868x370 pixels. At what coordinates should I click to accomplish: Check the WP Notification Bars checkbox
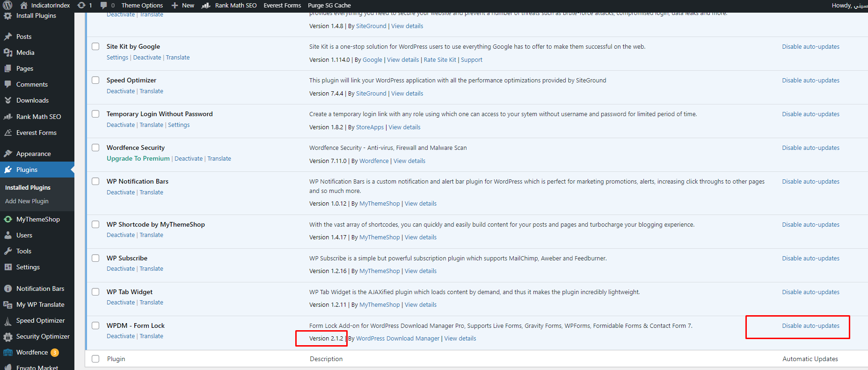point(95,181)
